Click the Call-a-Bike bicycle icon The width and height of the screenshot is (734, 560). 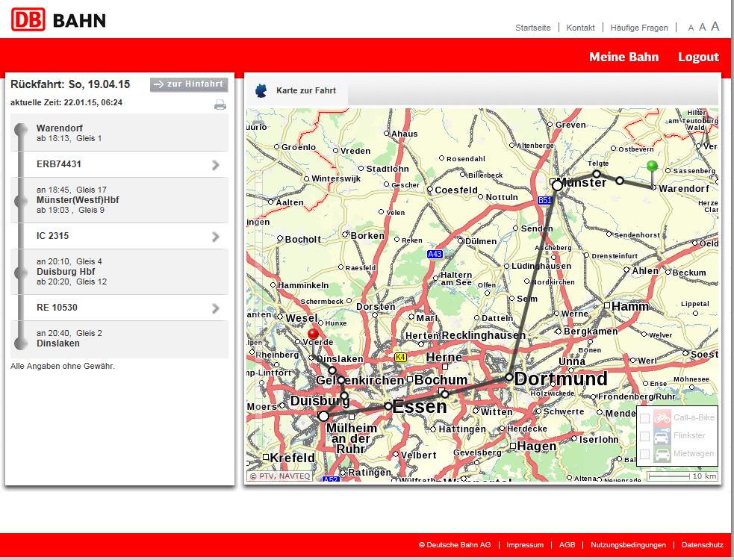point(662,418)
